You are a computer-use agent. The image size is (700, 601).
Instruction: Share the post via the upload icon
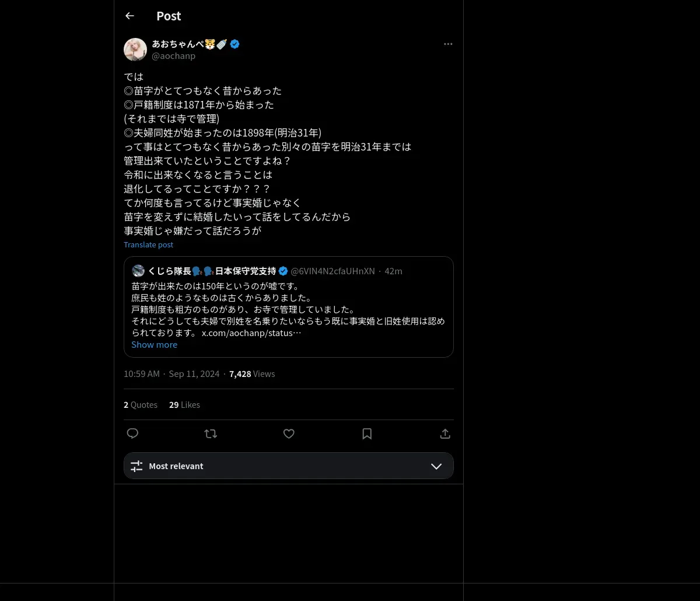tap(445, 434)
